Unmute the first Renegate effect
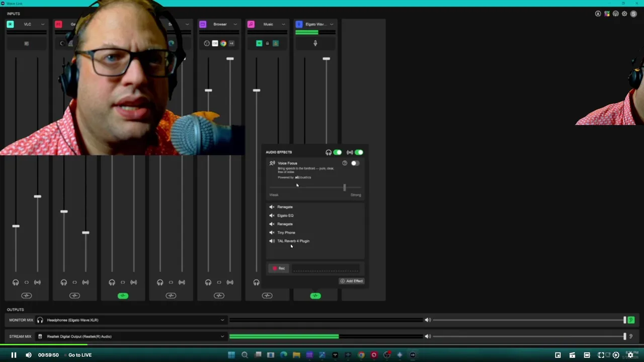644x362 pixels. [272, 207]
